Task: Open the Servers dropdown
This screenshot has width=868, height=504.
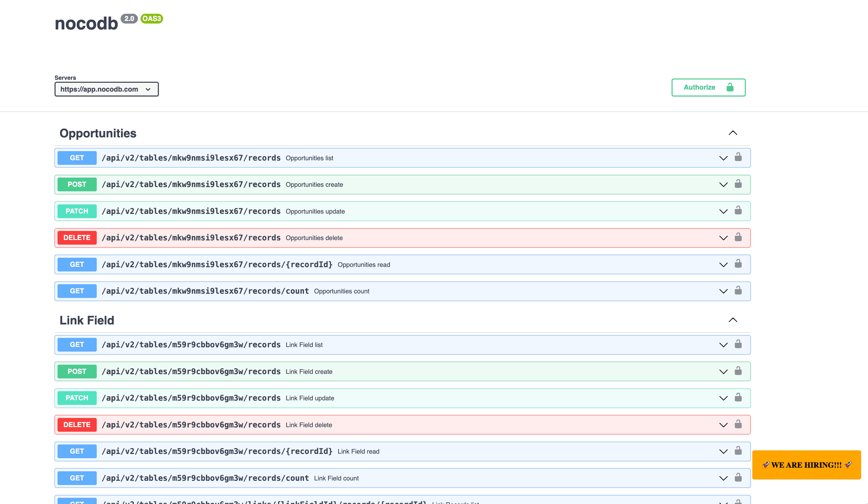Action: click(107, 89)
